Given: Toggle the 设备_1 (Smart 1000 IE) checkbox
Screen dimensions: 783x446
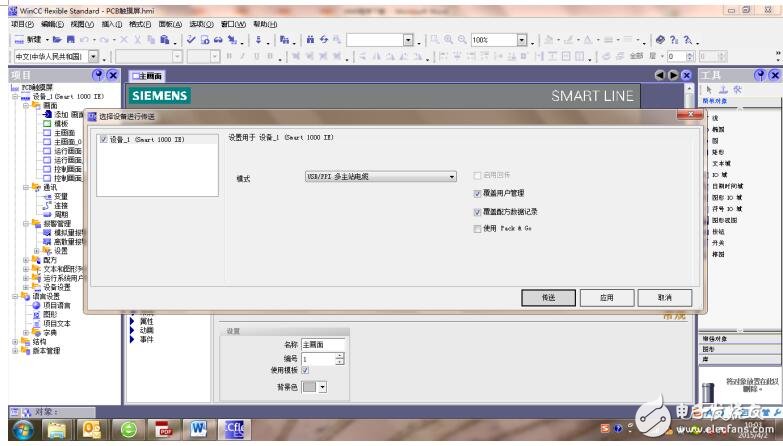Looking at the screenshot, I should (103, 139).
